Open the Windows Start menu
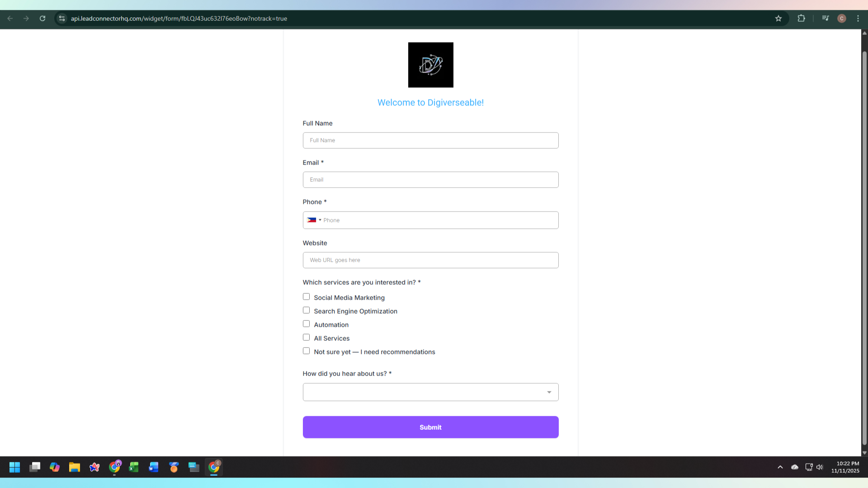868x488 pixels. click(15, 467)
